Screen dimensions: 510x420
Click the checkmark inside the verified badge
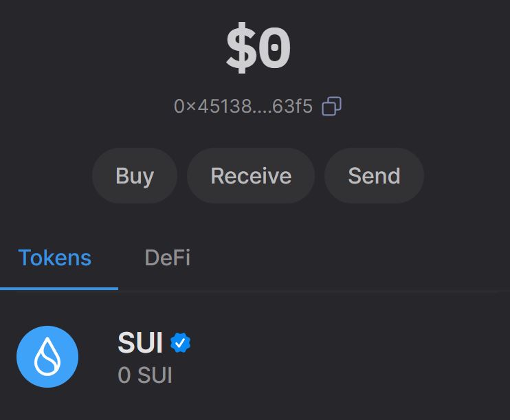click(x=181, y=342)
